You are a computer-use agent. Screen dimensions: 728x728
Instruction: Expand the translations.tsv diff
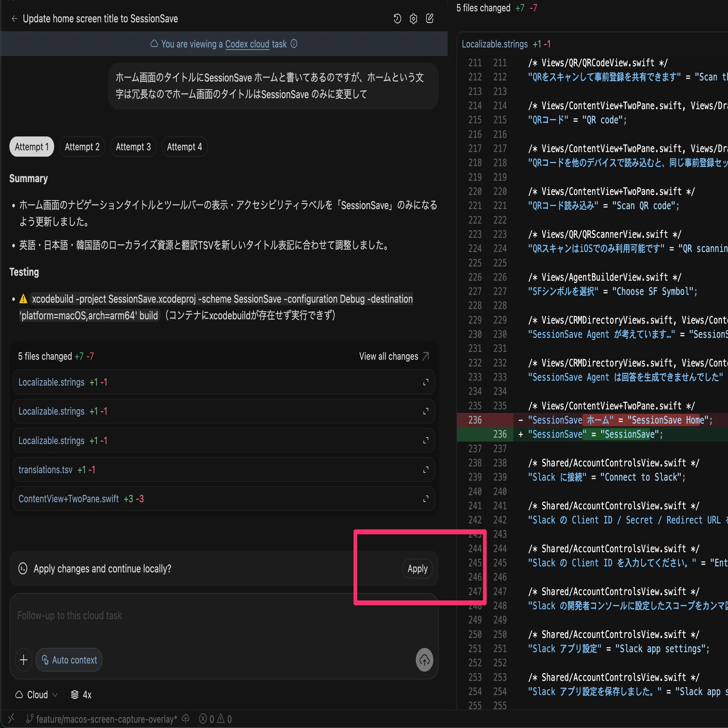click(426, 470)
